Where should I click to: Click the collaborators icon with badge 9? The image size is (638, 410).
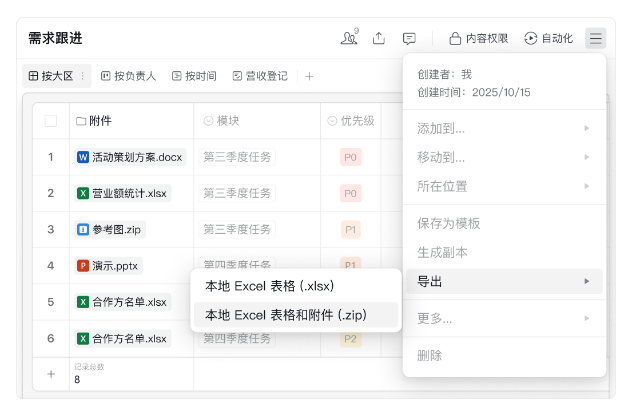click(349, 38)
